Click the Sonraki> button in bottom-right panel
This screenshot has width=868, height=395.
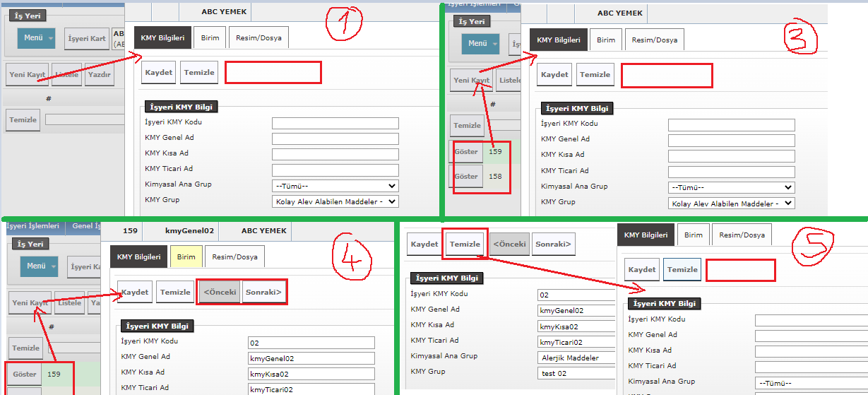click(553, 244)
